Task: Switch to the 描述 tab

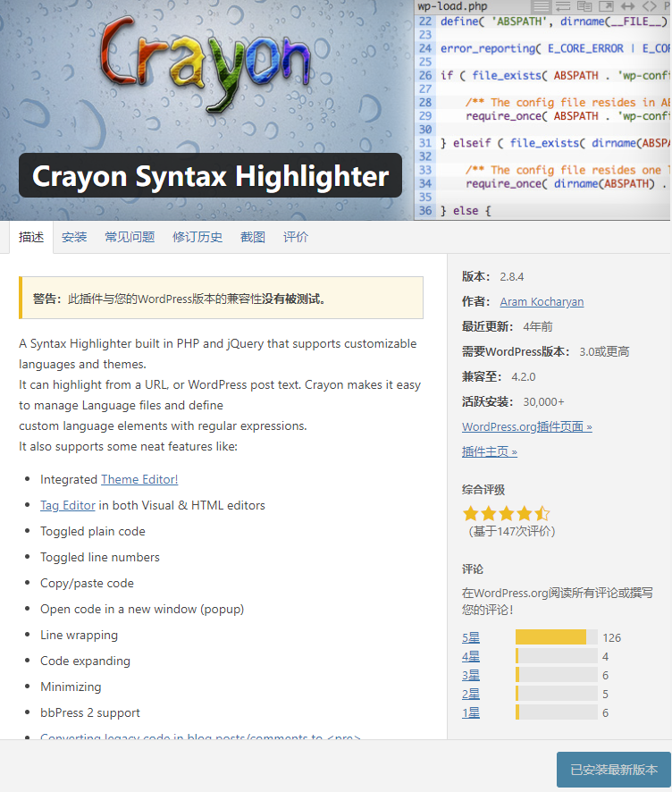Action: 31,237
